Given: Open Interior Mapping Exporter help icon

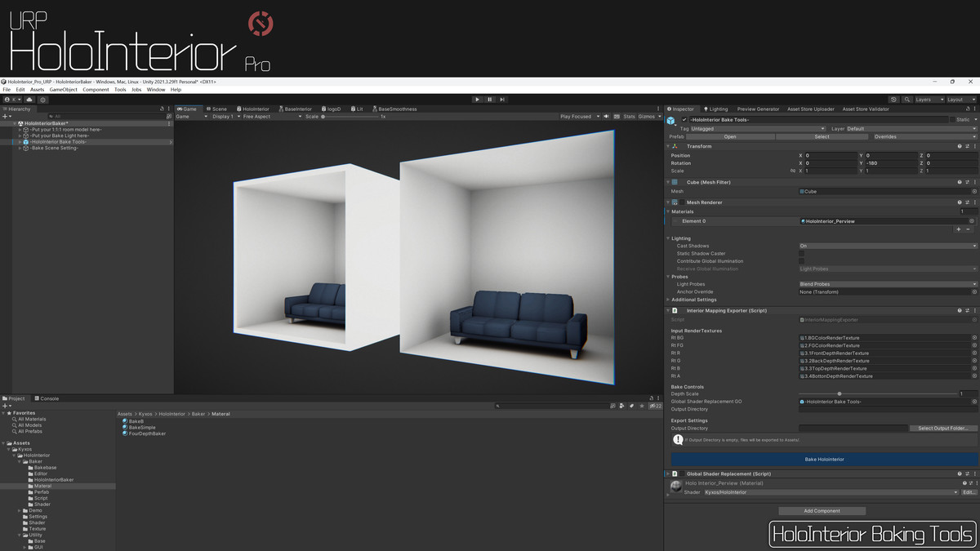Looking at the screenshot, I should point(959,310).
